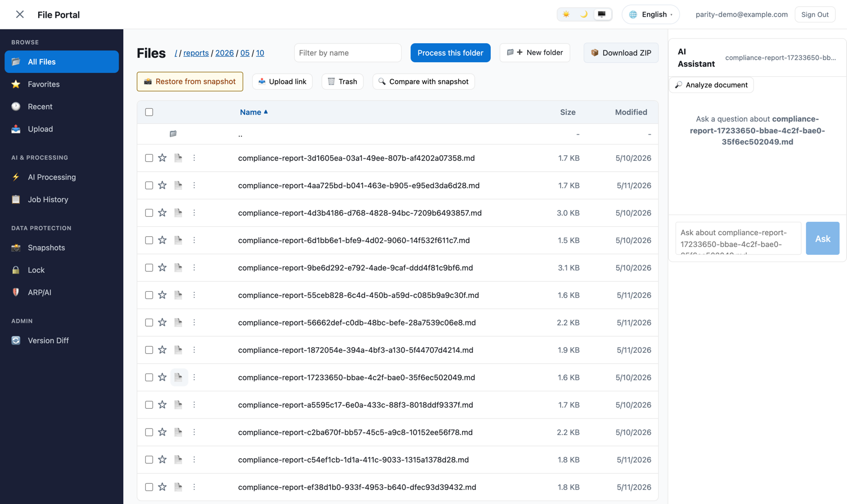847x504 pixels.
Task: Open more menu for compliance-report-55ceb828
Action: 194,295
